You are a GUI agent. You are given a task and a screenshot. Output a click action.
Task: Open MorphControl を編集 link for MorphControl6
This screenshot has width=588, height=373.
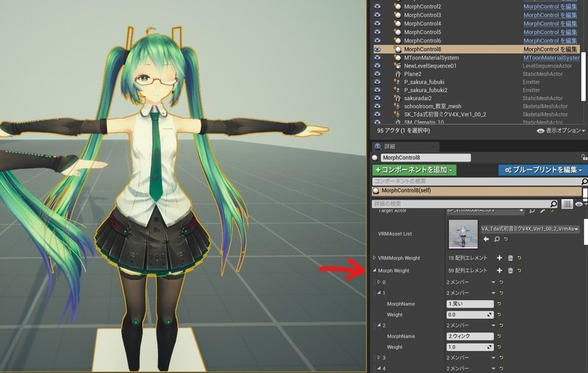(x=550, y=40)
